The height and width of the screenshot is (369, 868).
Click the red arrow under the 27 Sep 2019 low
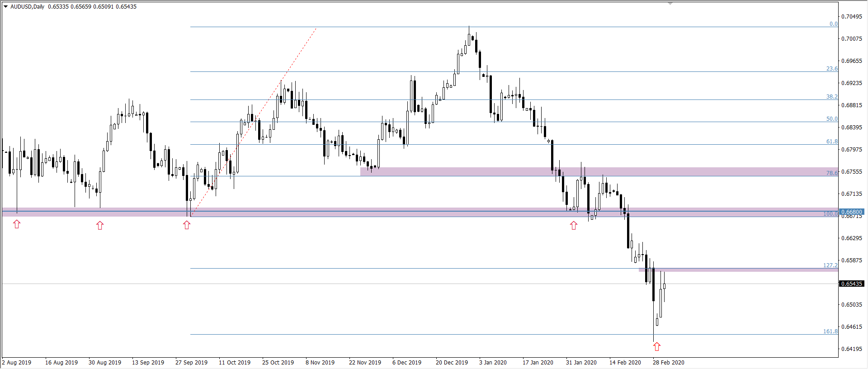[x=187, y=225]
